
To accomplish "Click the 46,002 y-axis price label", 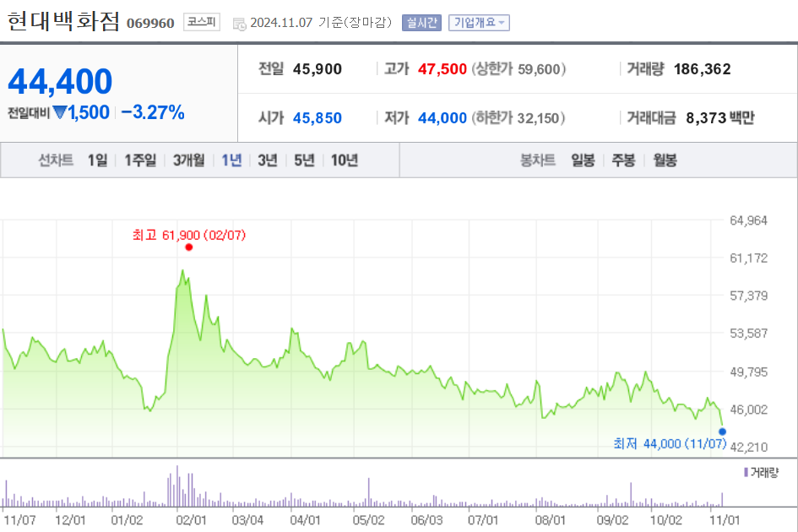I will (x=748, y=410).
